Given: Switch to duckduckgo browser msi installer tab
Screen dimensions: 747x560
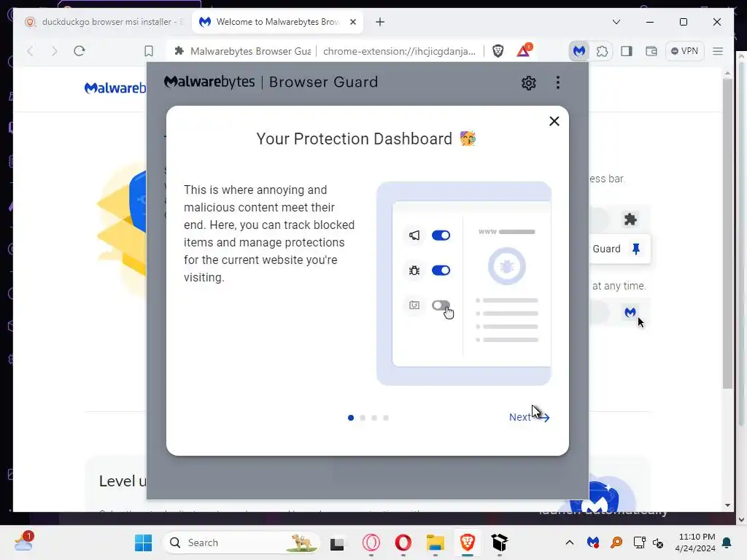Looking at the screenshot, I should (104, 22).
